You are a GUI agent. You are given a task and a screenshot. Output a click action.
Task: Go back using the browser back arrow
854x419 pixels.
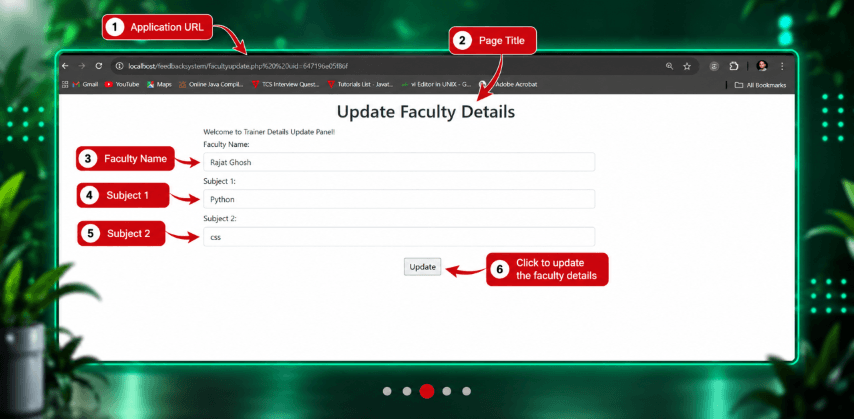click(65, 66)
